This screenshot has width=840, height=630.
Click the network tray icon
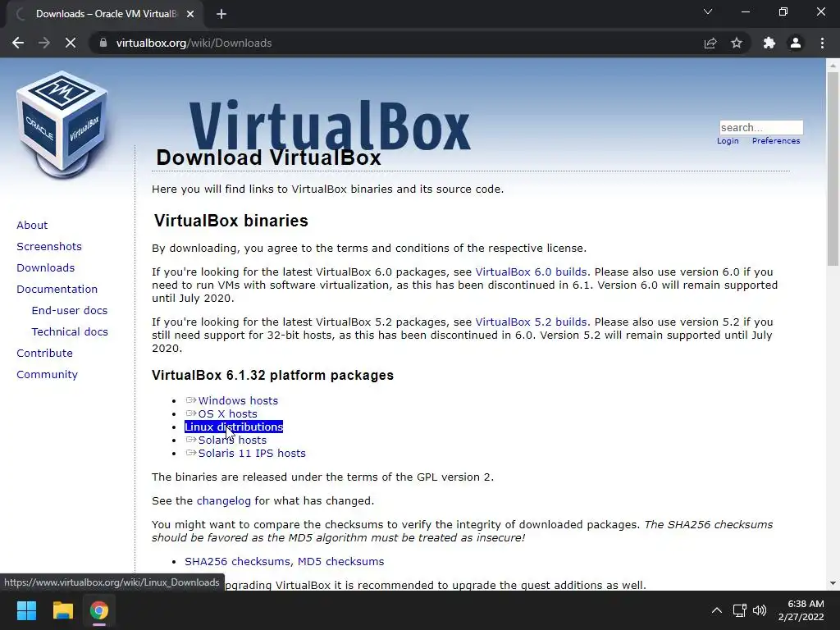pos(740,610)
